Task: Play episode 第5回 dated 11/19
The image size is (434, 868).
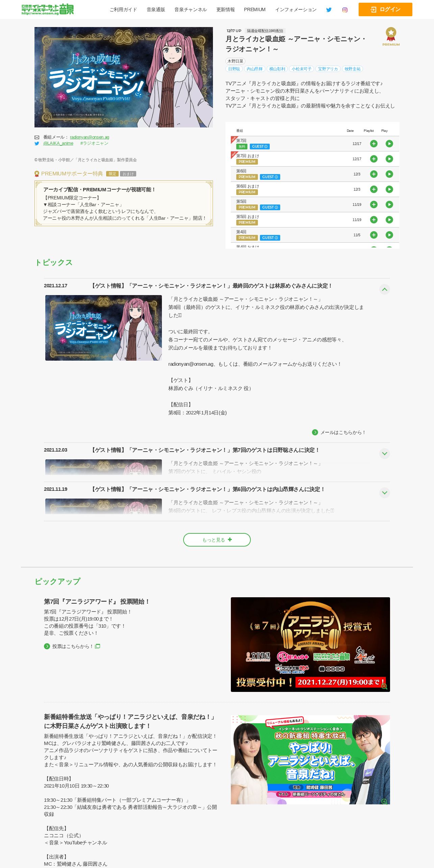Action: click(x=389, y=204)
